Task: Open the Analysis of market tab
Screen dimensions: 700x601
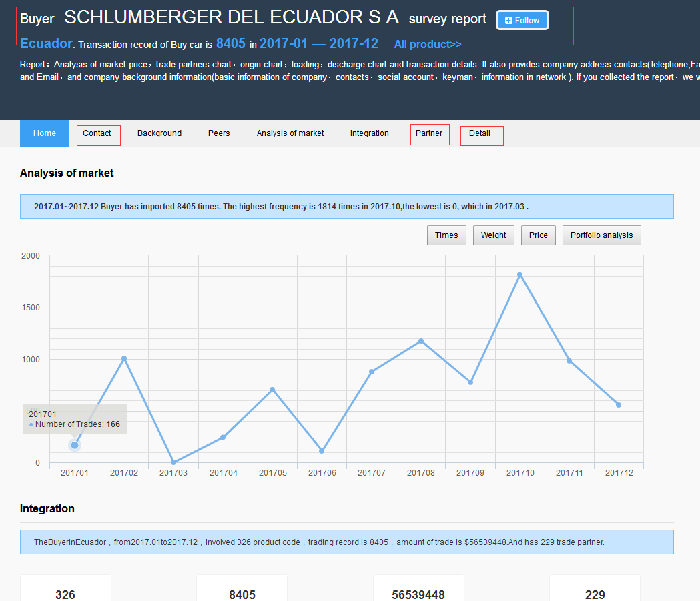Action: coord(290,133)
